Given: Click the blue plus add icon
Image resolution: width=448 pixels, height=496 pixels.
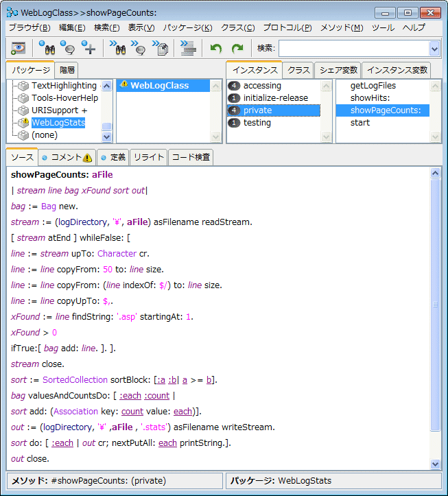Looking at the screenshot, I should (89, 48).
